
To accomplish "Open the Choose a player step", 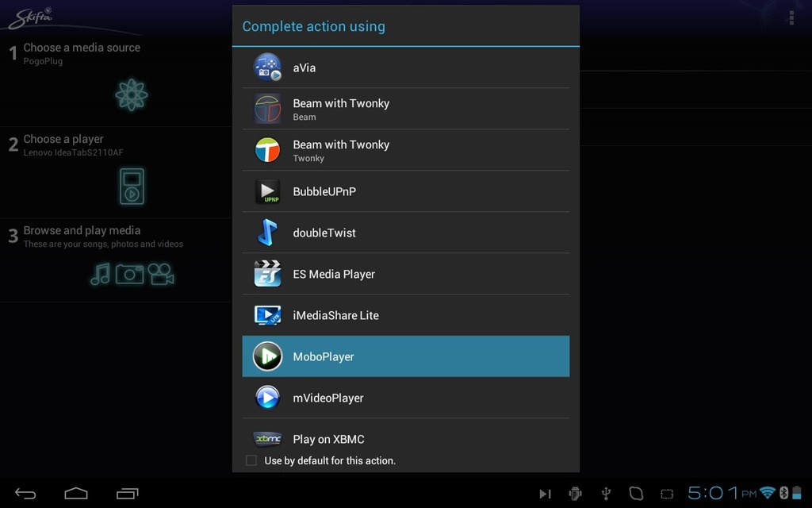I will tap(116, 172).
